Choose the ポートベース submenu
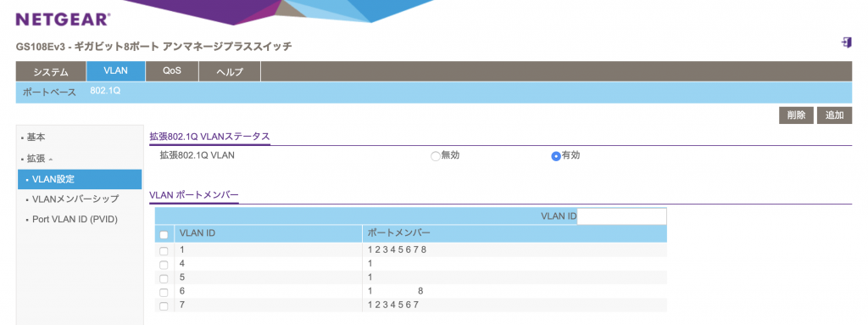This screenshot has width=868, height=325. pos(50,92)
